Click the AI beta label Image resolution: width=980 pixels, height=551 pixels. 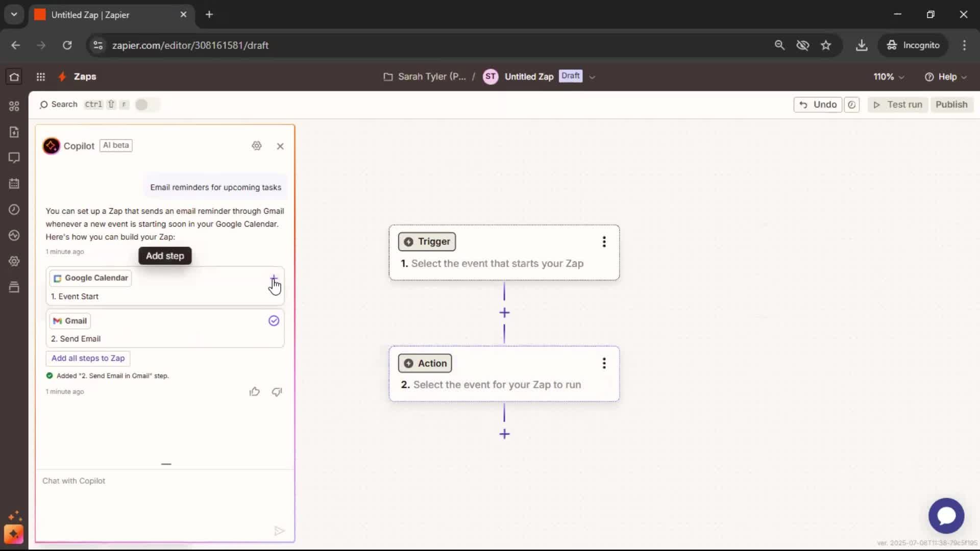(x=116, y=145)
